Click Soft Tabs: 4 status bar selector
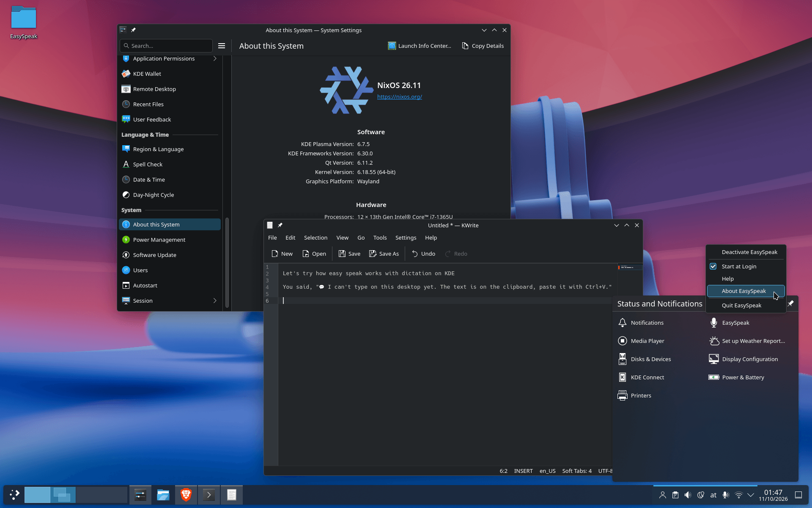 pyautogui.click(x=577, y=471)
